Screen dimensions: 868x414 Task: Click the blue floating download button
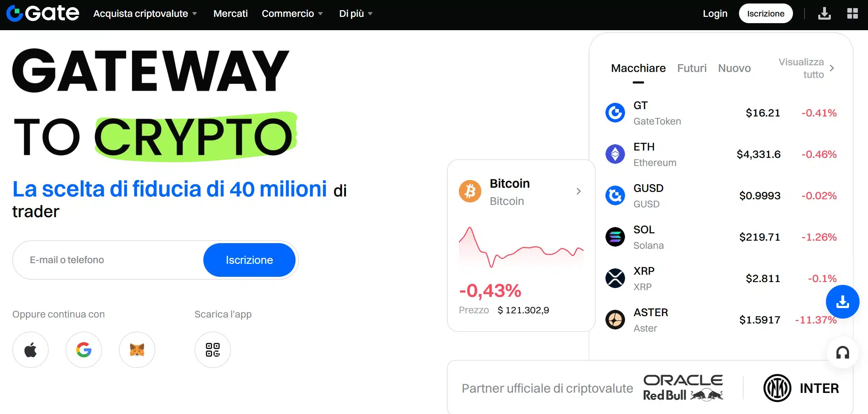[842, 302]
